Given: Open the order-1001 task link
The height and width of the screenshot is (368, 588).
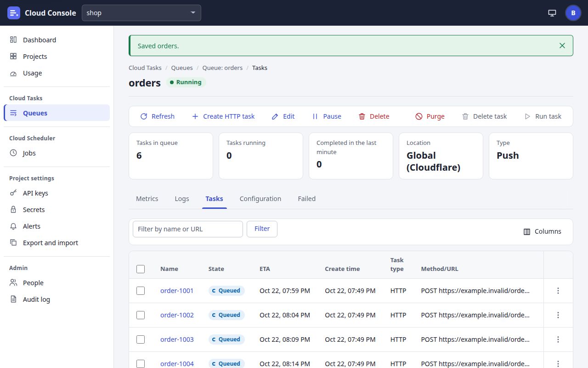Looking at the screenshot, I should pos(177,291).
